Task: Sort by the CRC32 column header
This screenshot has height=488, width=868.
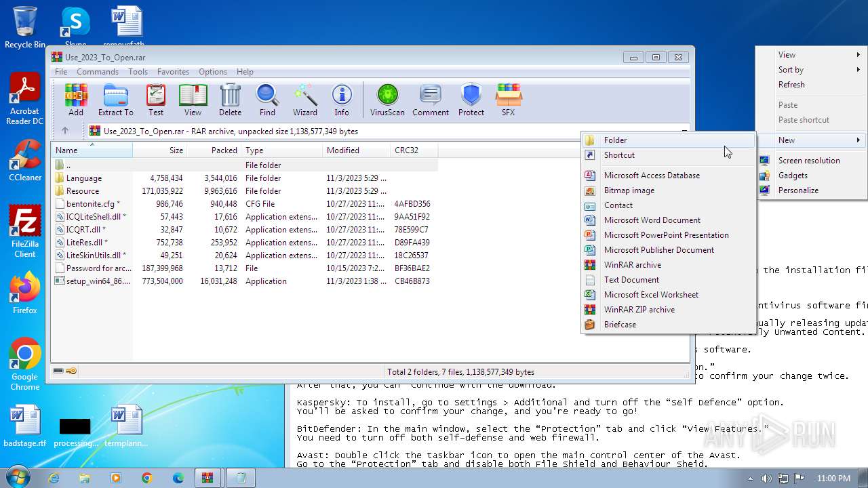Action: coord(414,150)
